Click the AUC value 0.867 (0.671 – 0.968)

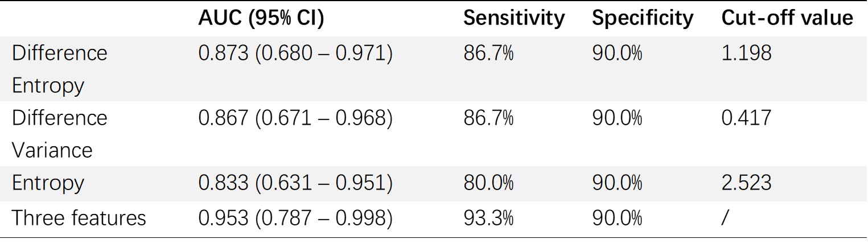coord(295,118)
